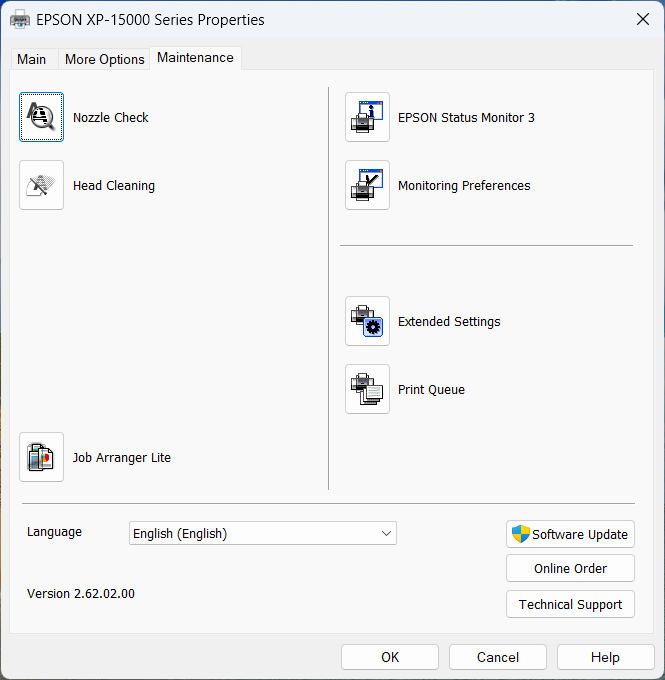
Task: Run the Nozzle Check utility icon
Action: (41, 117)
